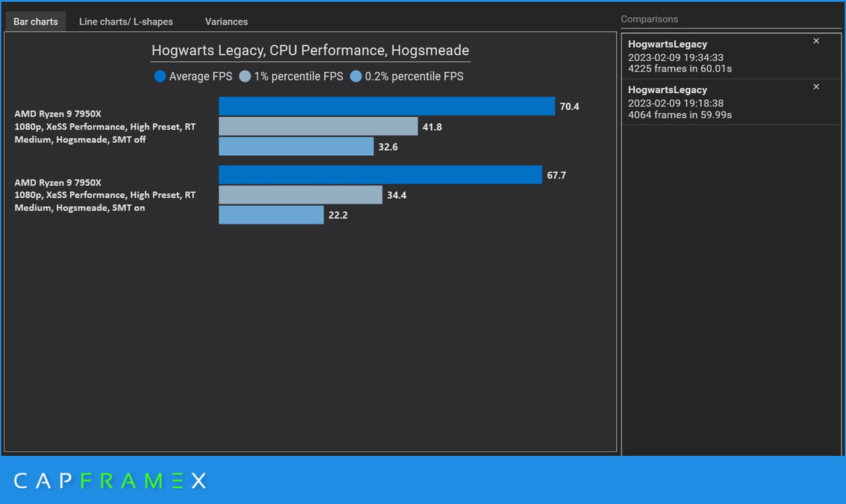Click the Comparisons panel heading
The height and width of the screenshot is (504, 846).
(649, 19)
